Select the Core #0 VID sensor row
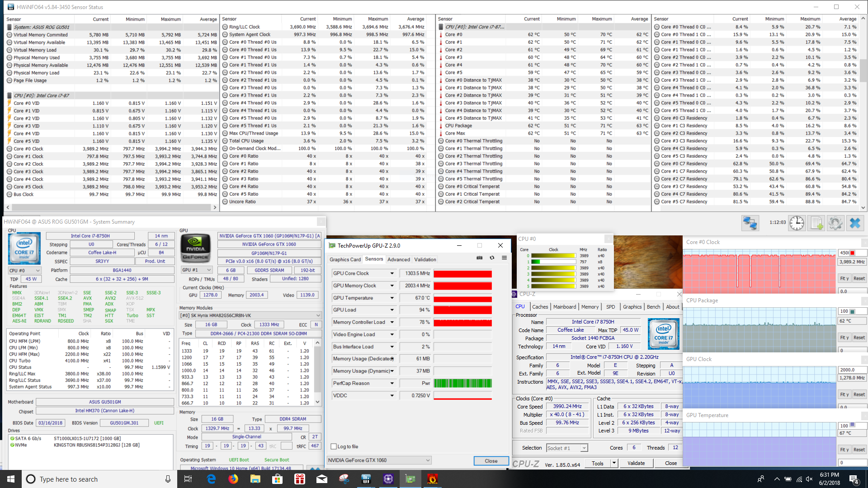This screenshot has width=868, height=488. (x=112, y=103)
